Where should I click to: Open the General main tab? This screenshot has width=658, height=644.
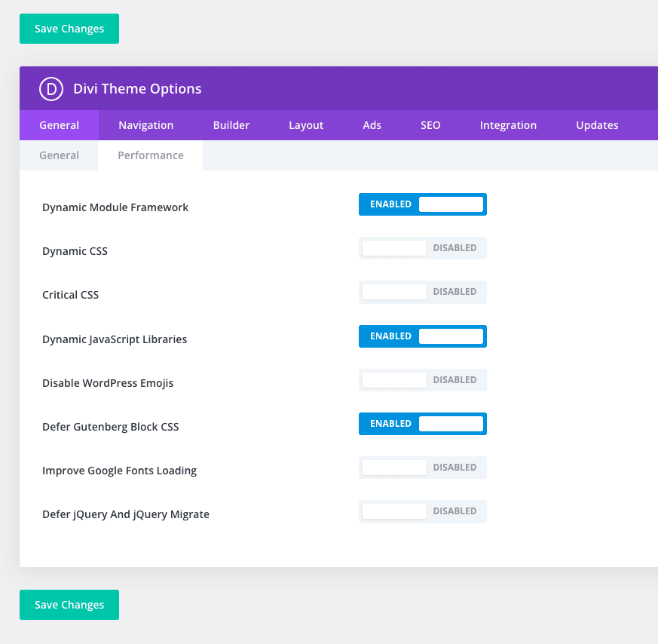[x=60, y=125]
